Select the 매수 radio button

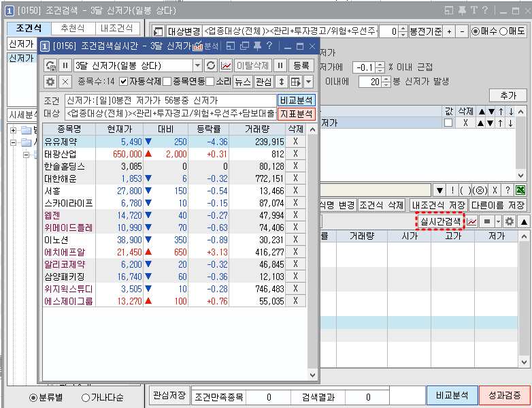(x=476, y=31)
